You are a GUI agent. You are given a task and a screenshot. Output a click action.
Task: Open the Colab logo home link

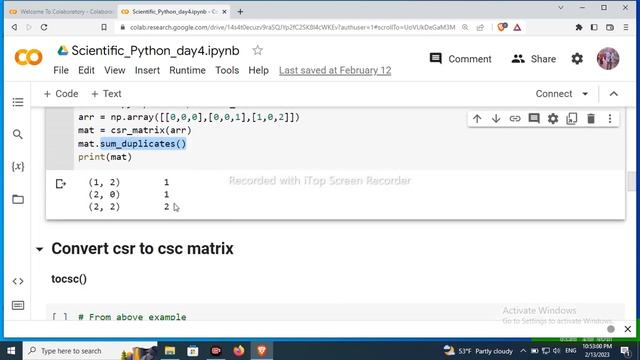tap(28, 58)
